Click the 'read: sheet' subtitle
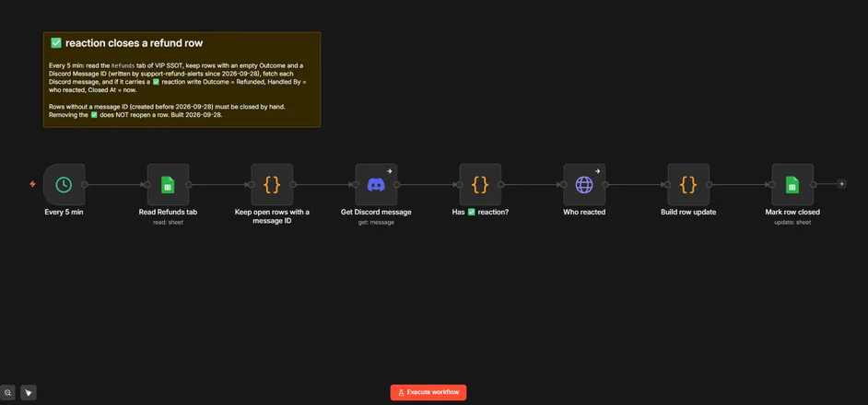 click(168, 223)
